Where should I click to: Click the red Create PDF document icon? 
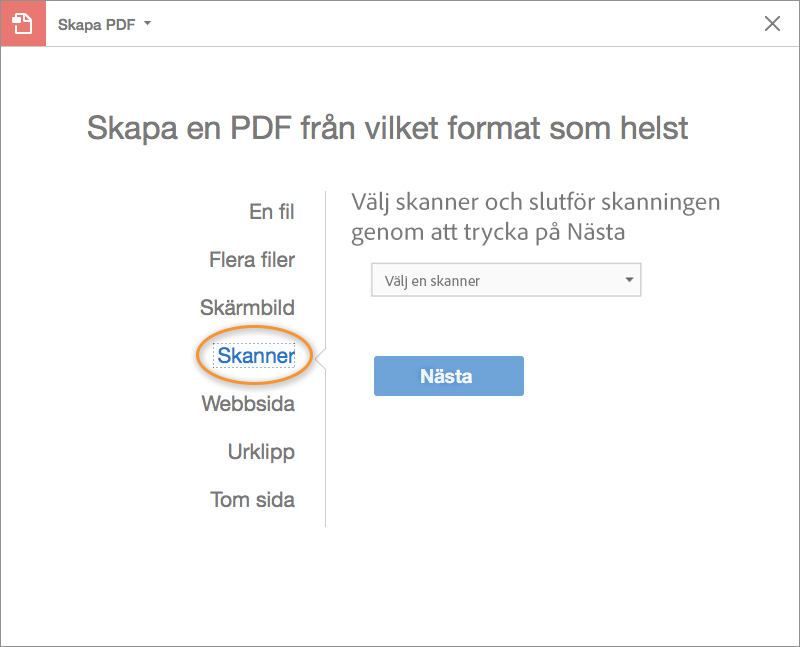[23, 23]
